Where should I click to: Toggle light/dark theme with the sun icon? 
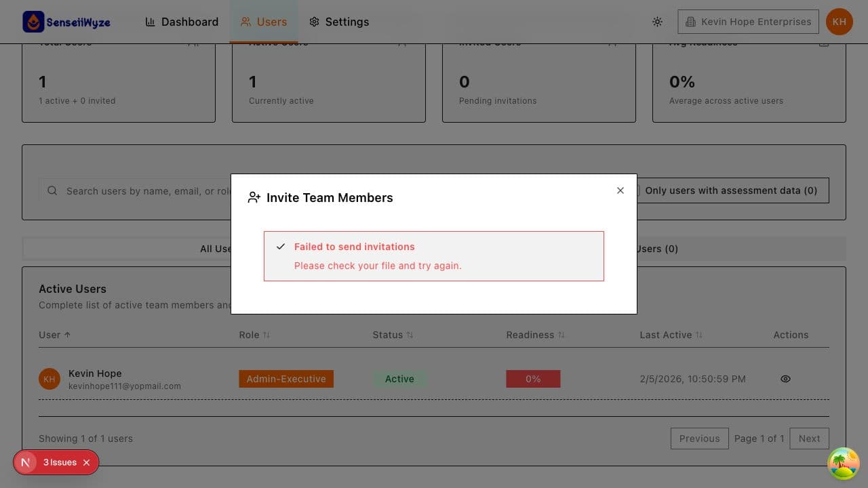tap(657, 21)
